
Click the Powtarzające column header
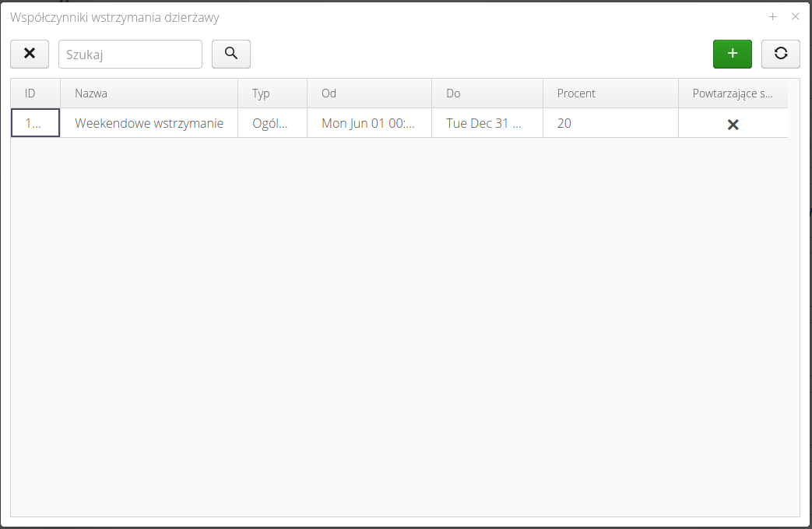pos(732,93)
